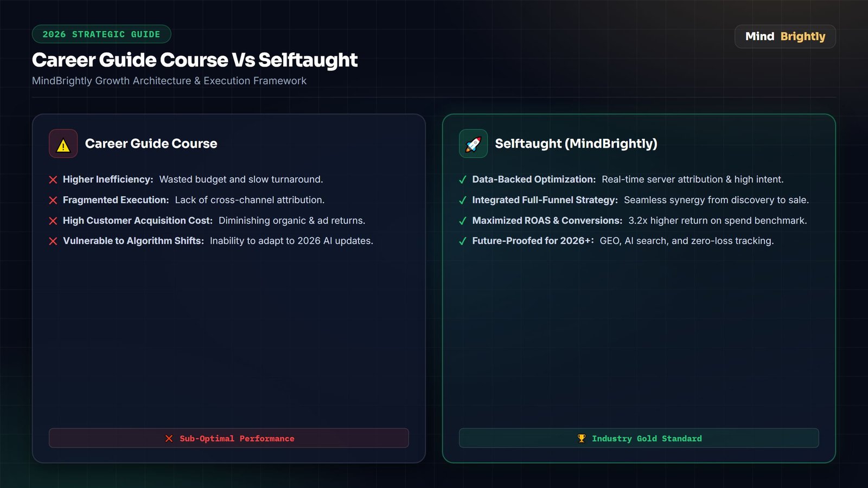The width and height of the screenshot is (868, 488).
Task: Click the MindBrightly Growth Architecture subtitle
Action: click(x=169, y=81)
